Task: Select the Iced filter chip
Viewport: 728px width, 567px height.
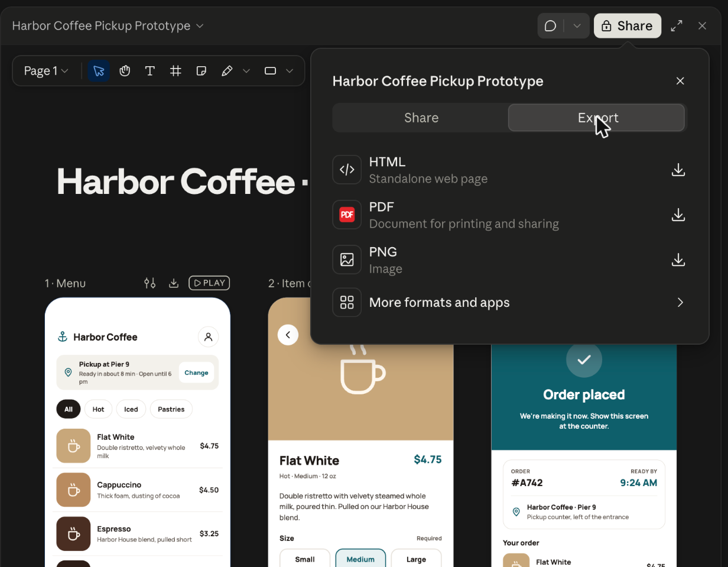Action: [x=131, y=409]
